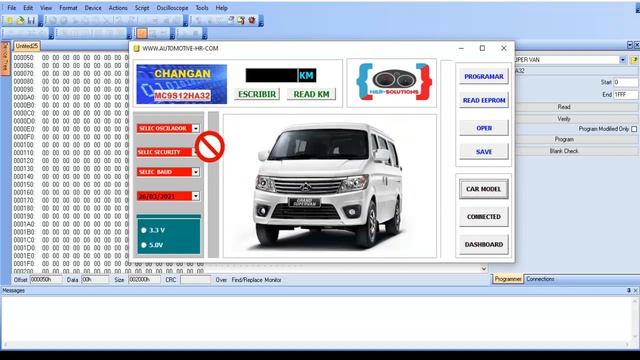Image resolution: width=640 pixels, height=360 pixels.
Task: Click the OPEN button in dialog
Action: tap(484, 128)
